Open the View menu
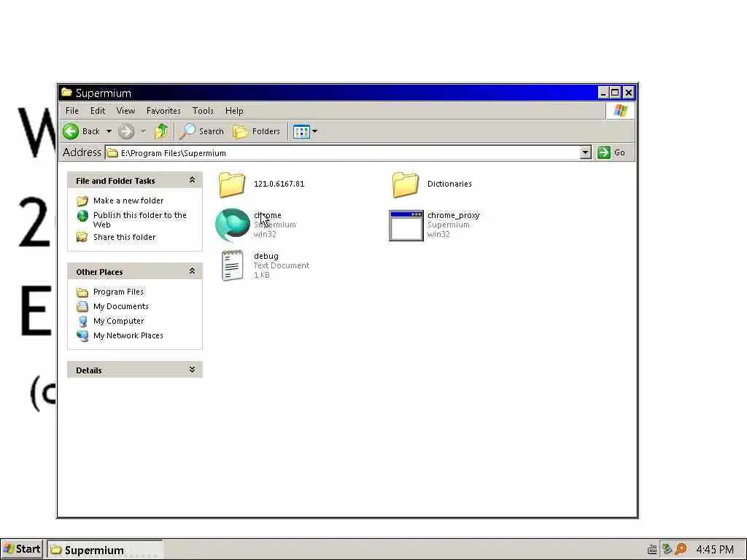 pos(125,111)
